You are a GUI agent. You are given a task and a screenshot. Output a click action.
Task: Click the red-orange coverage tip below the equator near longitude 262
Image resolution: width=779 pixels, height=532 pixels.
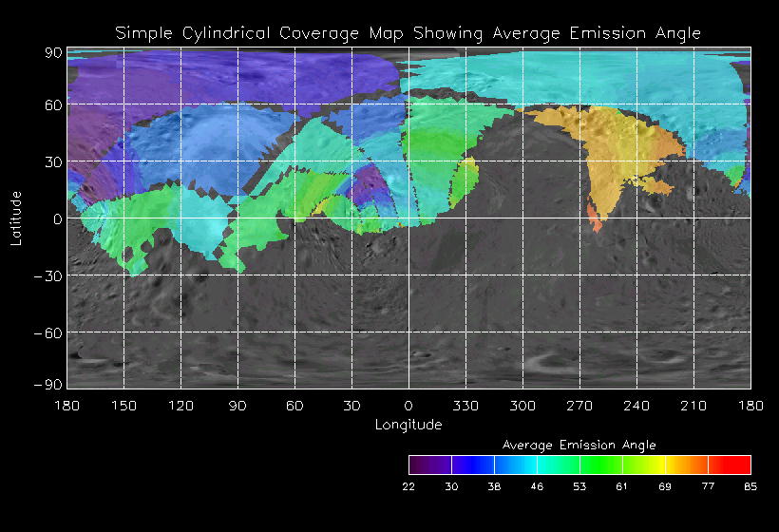(595, 219)
